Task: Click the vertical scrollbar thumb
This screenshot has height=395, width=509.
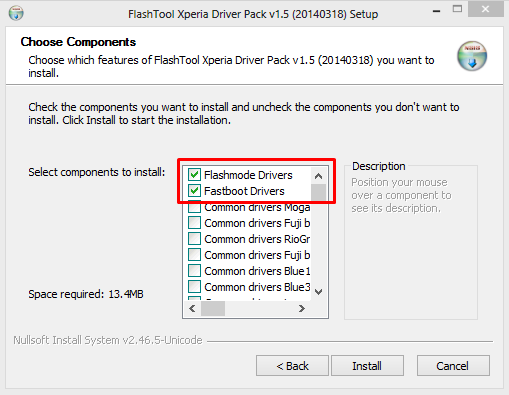Action: pyautogui.click(x=318, y=192)
